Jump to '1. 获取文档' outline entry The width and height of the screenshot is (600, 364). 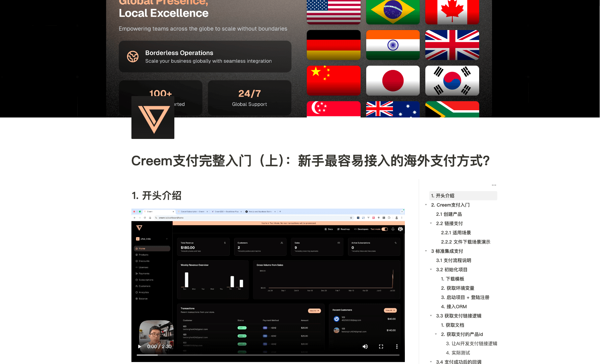point(453,325)
